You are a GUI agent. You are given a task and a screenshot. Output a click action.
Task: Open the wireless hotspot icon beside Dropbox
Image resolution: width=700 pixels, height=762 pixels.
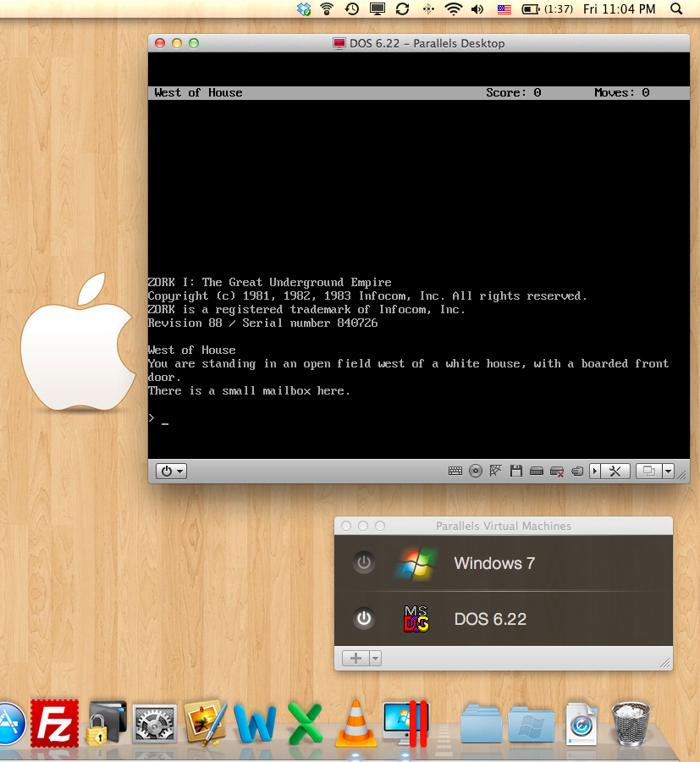327,8
